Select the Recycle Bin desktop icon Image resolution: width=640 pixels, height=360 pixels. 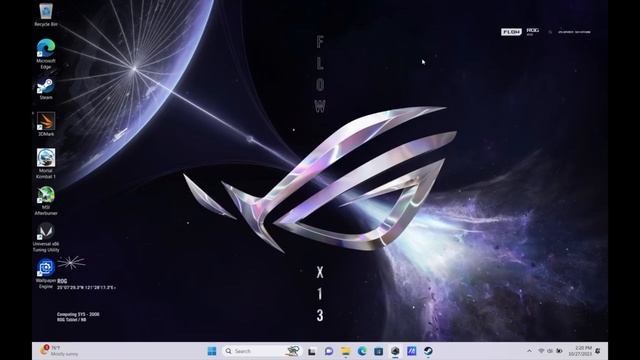pyautogui.click(x=46, y=15)
